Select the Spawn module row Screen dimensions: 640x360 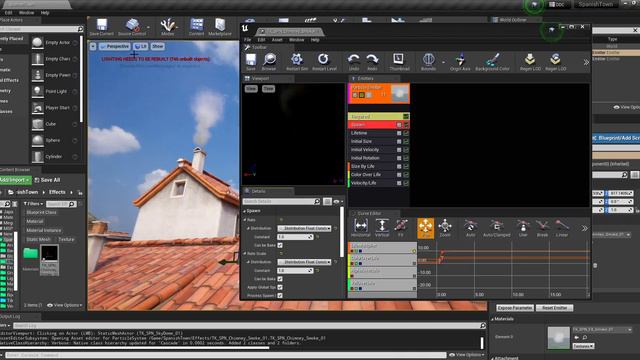click(x=379, y=125)
